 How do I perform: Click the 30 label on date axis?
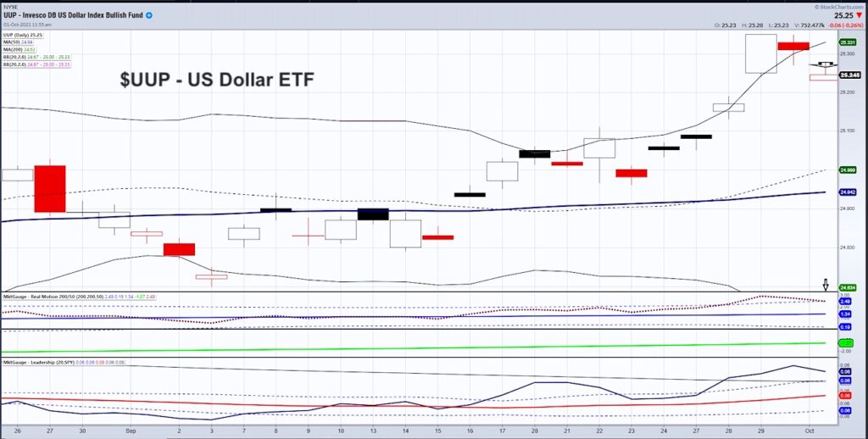coord(84,431)
